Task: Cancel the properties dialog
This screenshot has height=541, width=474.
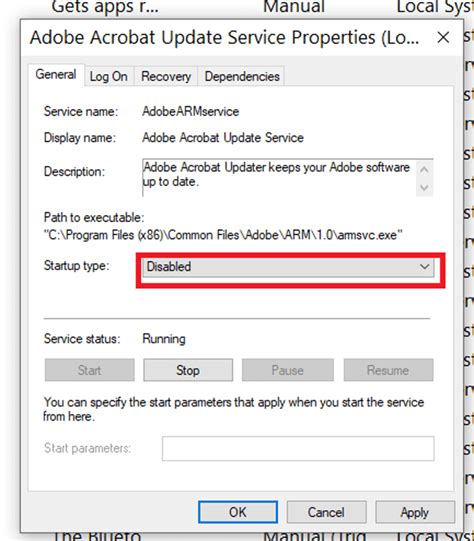Action: click(x=326, y=512)
